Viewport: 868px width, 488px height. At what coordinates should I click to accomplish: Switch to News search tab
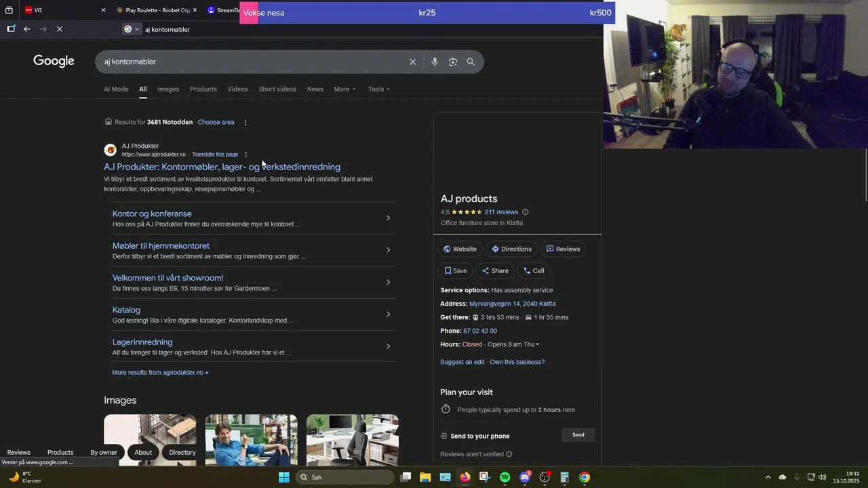[x=315, y=89]
